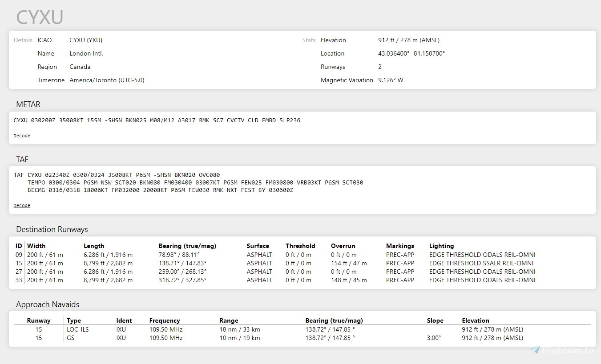
Task: Click the Decode link below the TAF forecast
Action: coord(21,205)
